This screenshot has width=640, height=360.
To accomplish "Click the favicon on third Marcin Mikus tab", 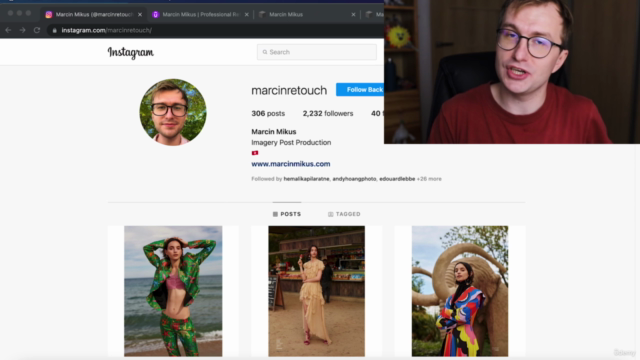I will click(x=262, y=15).
